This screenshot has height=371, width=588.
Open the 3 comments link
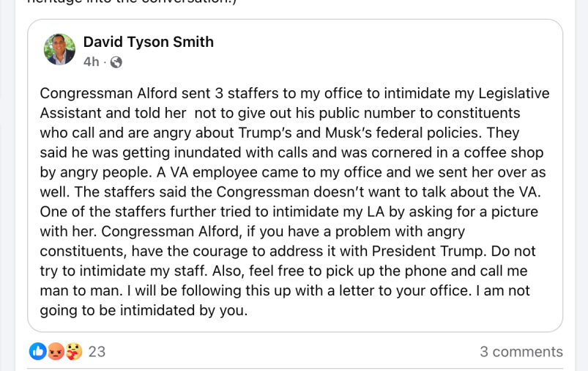click(x=521, y=352)
